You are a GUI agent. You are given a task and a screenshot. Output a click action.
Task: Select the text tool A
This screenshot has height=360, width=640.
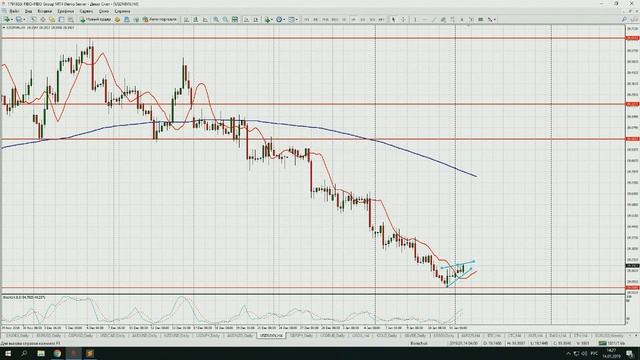click(x=462, y=20)
